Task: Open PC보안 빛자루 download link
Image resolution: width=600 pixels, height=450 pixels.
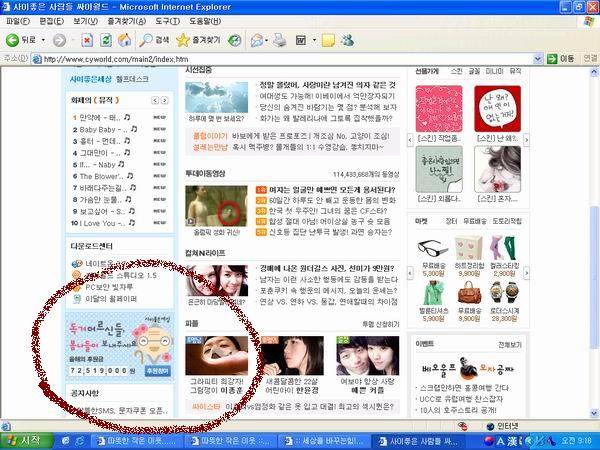Action: click(x=109, y=287)
